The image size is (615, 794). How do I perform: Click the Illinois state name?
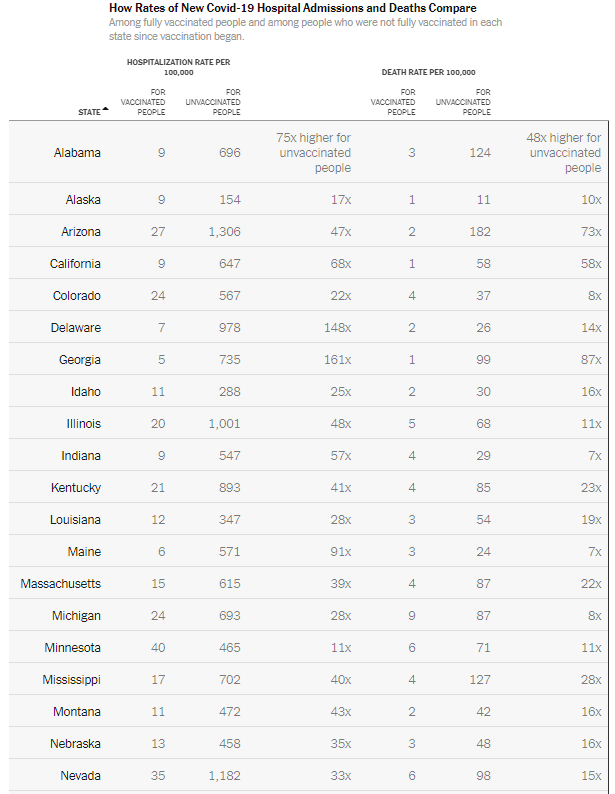(84, 423)
